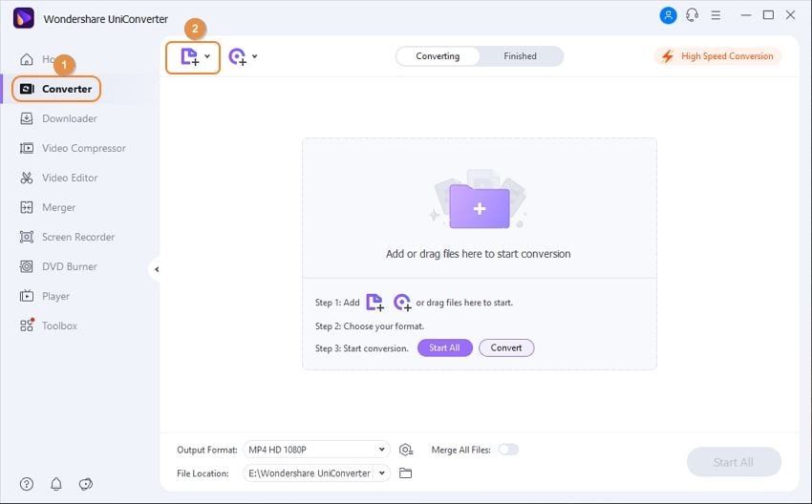Click the 'Step 2: Choose your format.' text

370,326
